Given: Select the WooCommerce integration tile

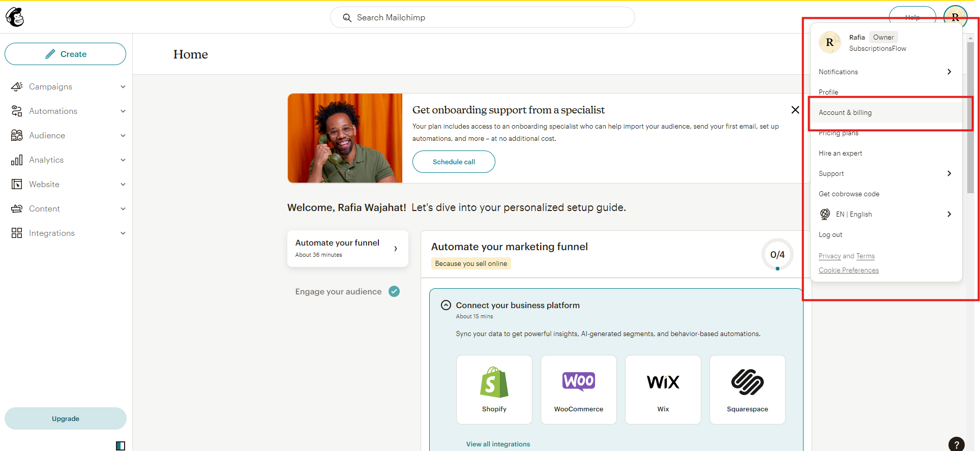Looking at the screenshot, I should click(578, 389).
